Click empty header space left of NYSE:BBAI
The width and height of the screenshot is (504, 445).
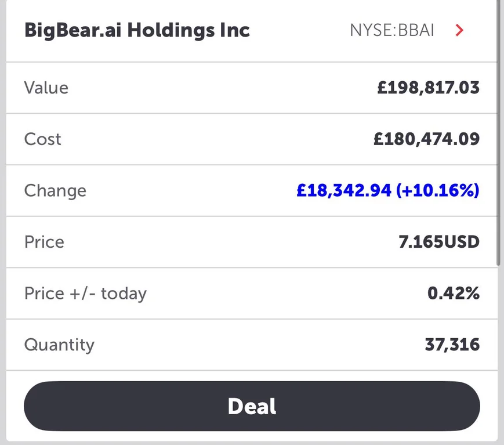click(x=299, y=30)
